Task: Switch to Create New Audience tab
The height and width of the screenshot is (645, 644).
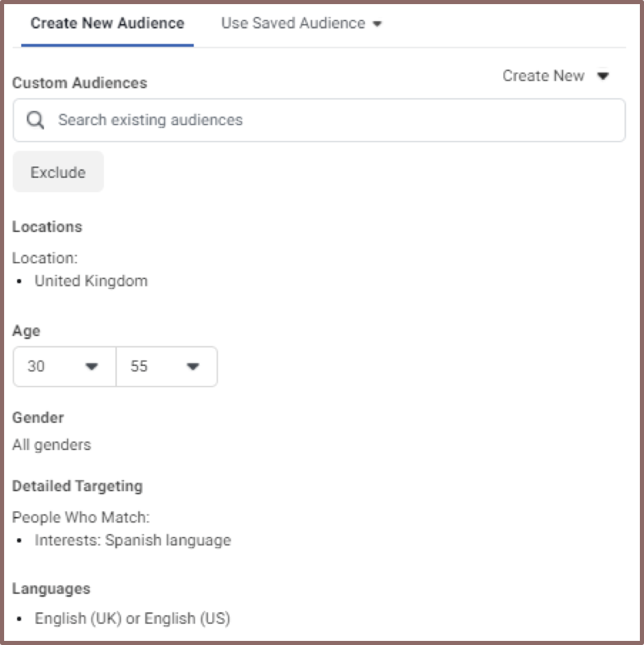Action: click(x=107, y=23)
